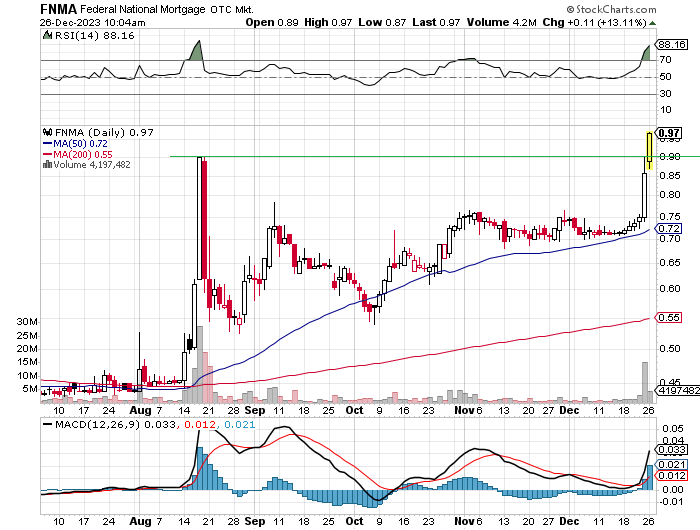Click the RSI legend area icon
Screen dimensions: 700x530
[x=47, y=35]
